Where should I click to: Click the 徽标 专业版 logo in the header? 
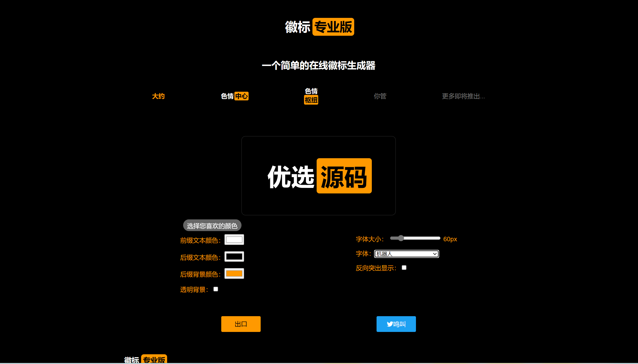[319, 27]
